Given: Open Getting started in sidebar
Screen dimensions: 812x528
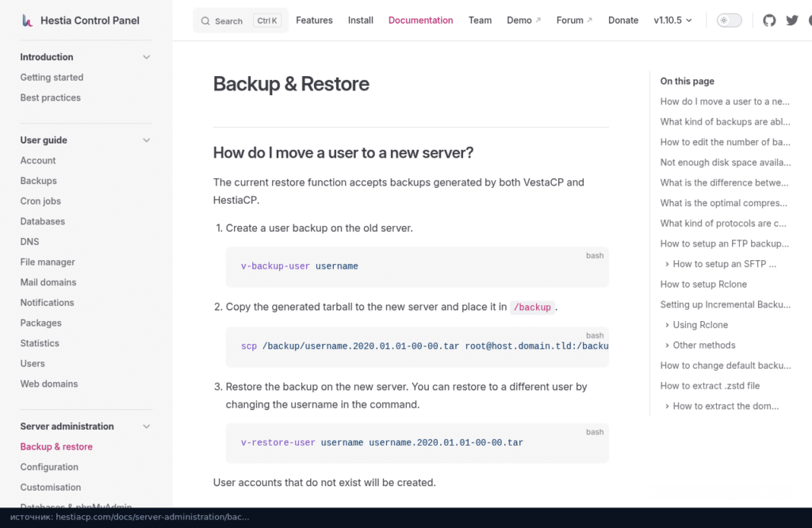Looking at the screenshot, I should 52,77.
